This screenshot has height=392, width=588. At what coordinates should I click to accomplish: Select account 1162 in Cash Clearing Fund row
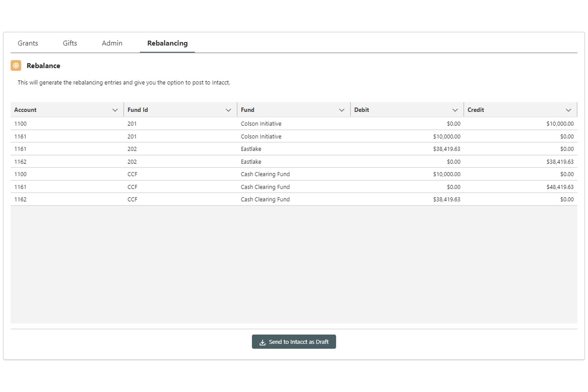pyautogui.click(x=20, y=200)
